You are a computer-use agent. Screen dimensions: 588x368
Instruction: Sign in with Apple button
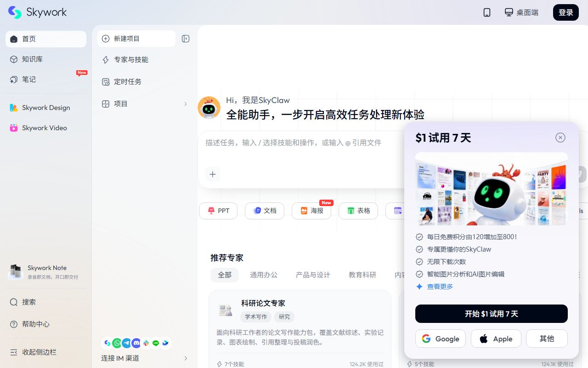(x=496, y=339)
